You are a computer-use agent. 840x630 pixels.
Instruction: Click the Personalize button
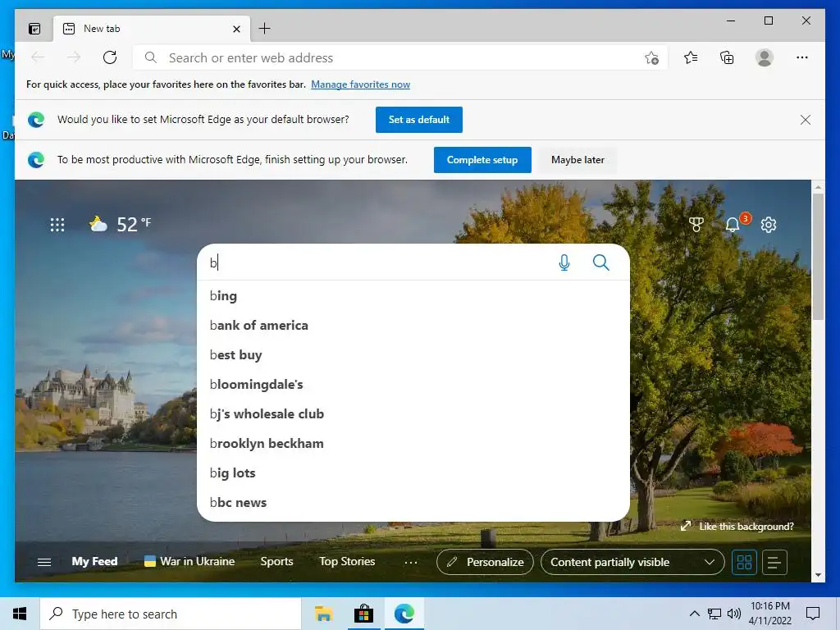click(x=485, y=562)
